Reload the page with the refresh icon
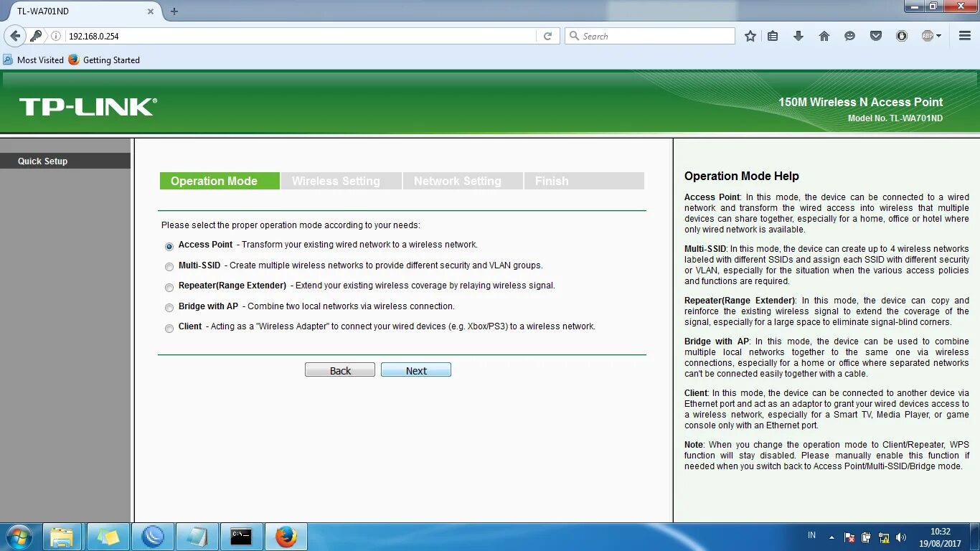Viewport: 980px width, 551px height. coord(547,36)
